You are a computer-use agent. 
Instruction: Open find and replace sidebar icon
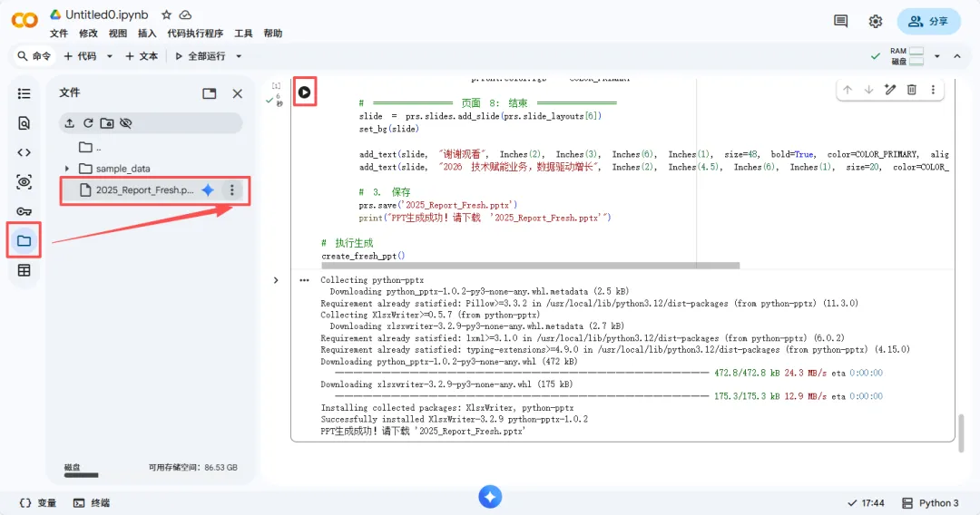[24, 123]
